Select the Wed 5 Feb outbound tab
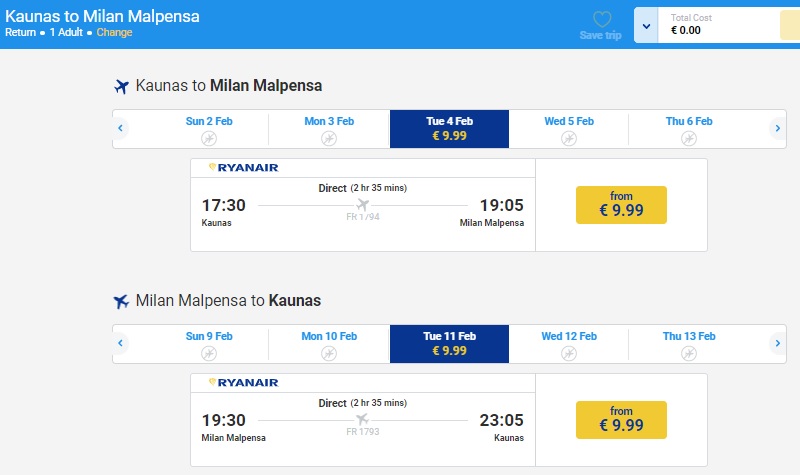The image size is (800, 475). tap(569, 129)
